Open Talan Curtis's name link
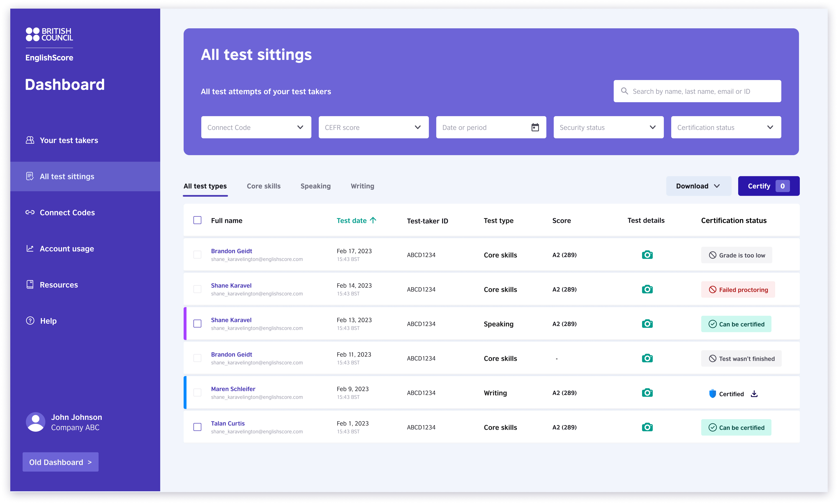Viewport: 838px width, 504px height. point(228,423)
